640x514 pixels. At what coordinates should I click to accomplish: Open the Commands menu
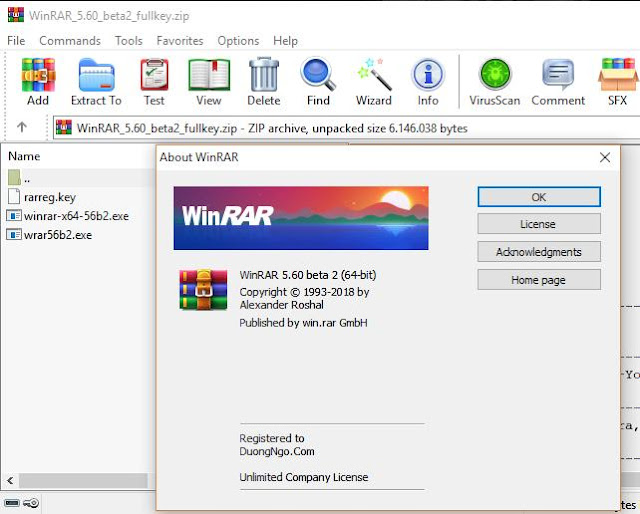[70, 41]
